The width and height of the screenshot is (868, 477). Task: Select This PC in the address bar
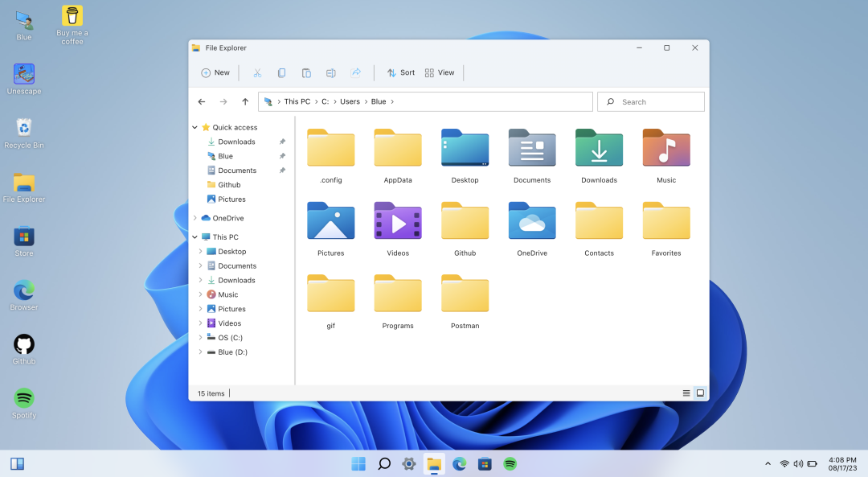tap(297, 102)
